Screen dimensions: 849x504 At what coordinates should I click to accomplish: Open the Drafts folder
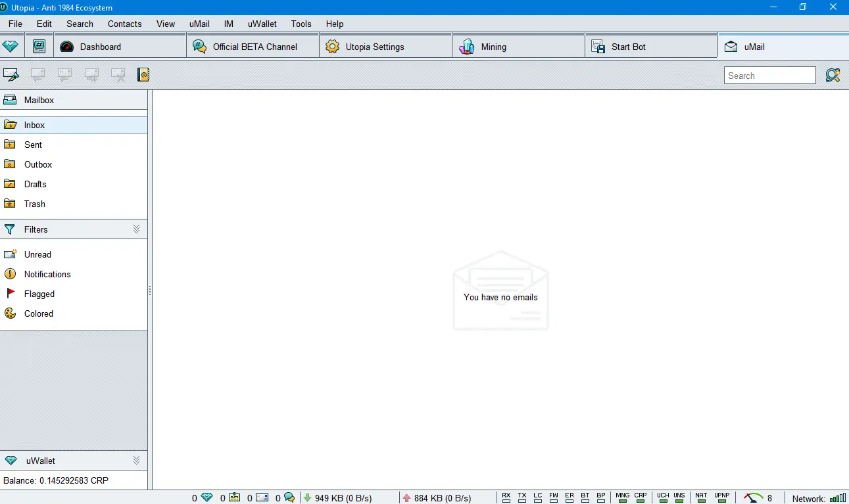coord(74,184)
